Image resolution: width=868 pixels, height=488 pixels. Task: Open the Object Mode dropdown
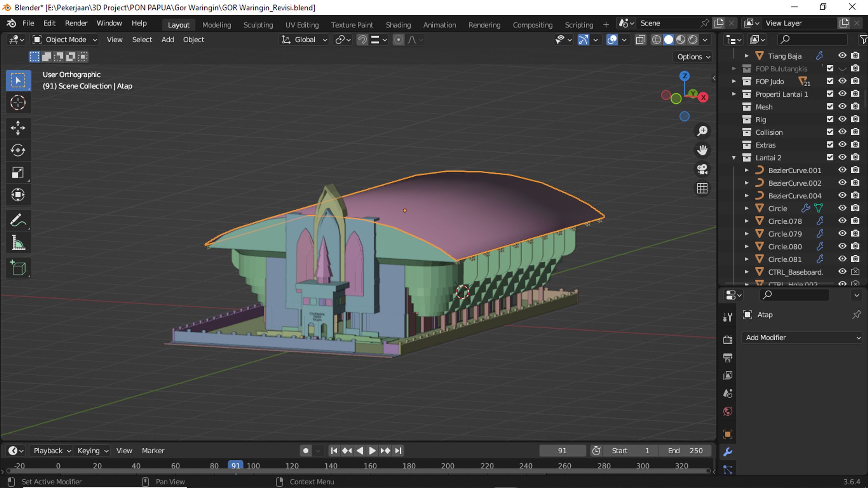[x=65, y=40]
